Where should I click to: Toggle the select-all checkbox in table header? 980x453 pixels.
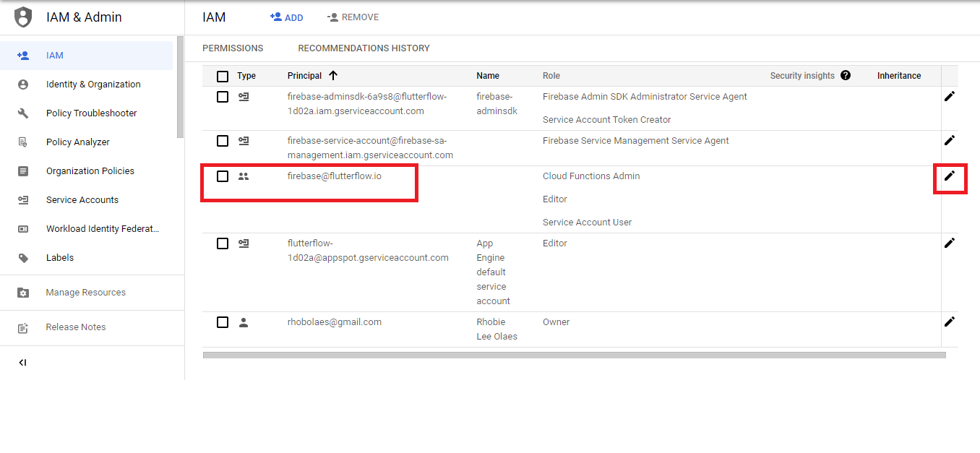pos(223,76)
